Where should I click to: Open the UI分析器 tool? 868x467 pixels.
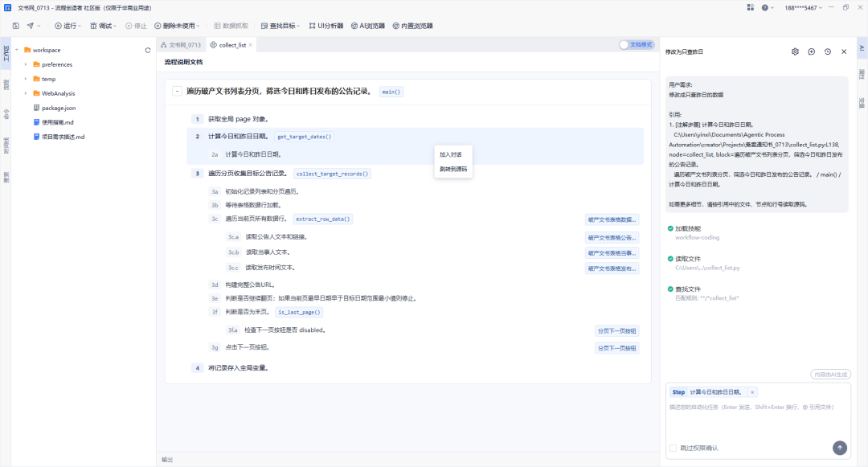[326, 26]
